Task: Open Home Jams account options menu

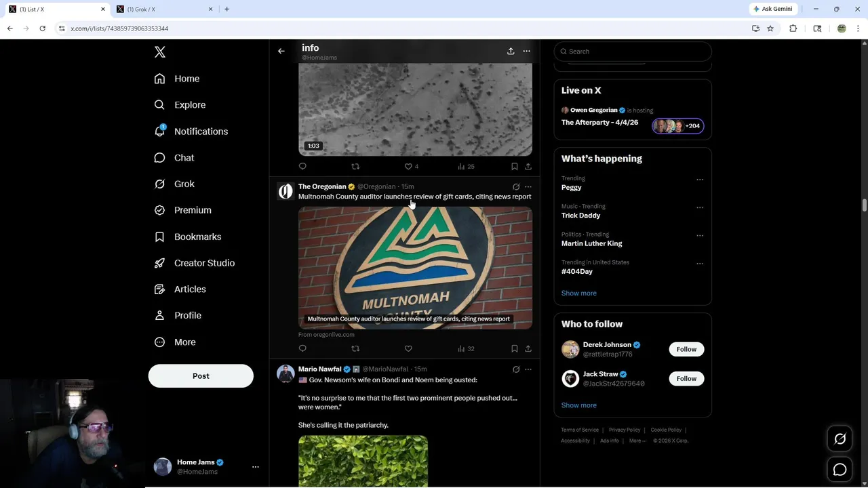Action: pos(256,467)
